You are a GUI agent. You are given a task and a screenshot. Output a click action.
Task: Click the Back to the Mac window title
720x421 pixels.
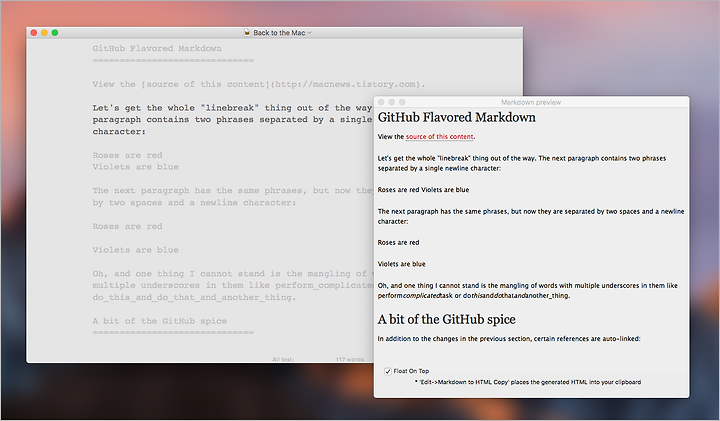[279, 33]
